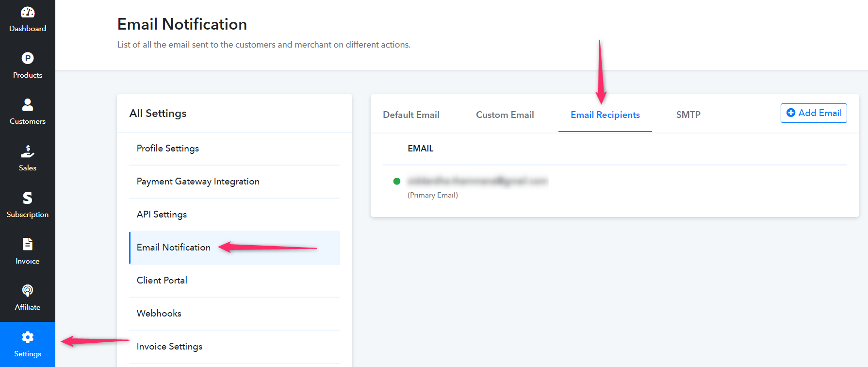Open Payment Gateway Integration settings

click(x=198, y=182)
